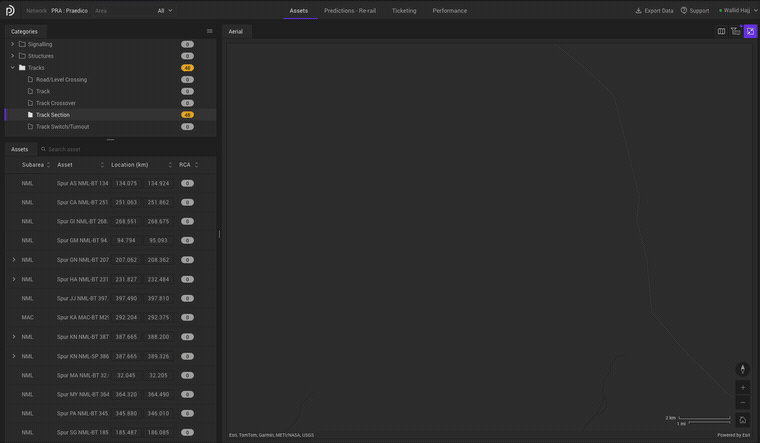Screen dimensions: 760x443
Task: Open the Wallid Hajj user menu
Action: pos(737,10)
